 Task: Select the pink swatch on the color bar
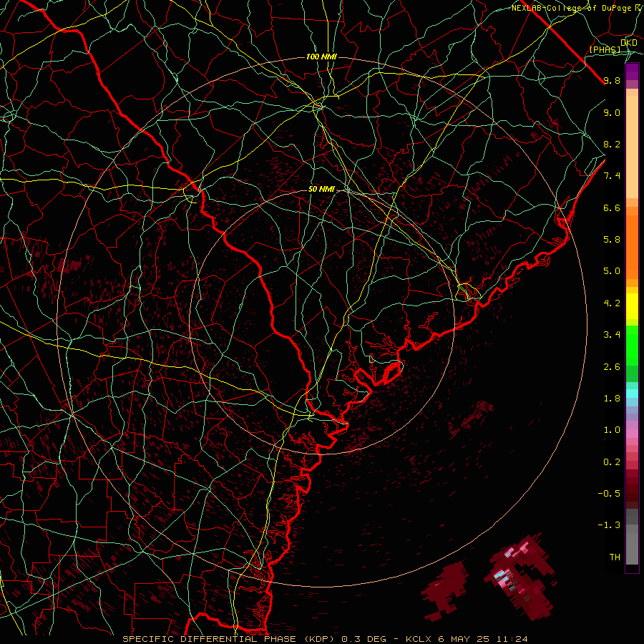[x=632, y=434]
